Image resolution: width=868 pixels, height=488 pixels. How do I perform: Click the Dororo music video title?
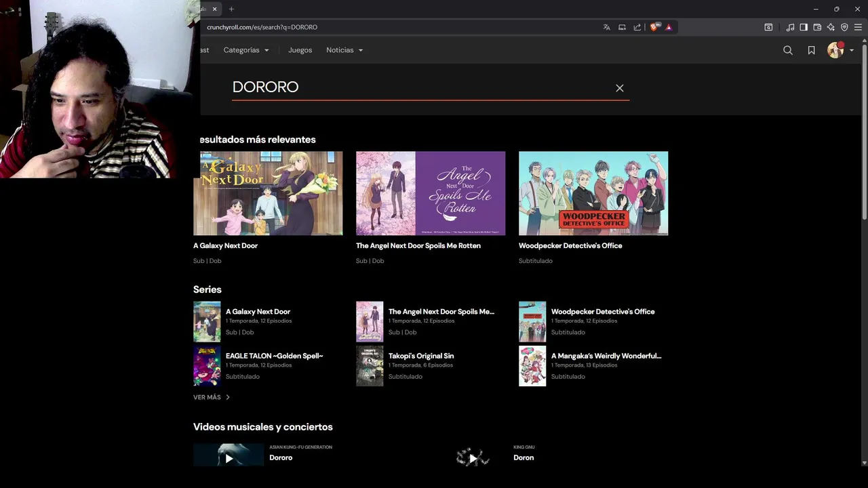click(x=281, y=457)
